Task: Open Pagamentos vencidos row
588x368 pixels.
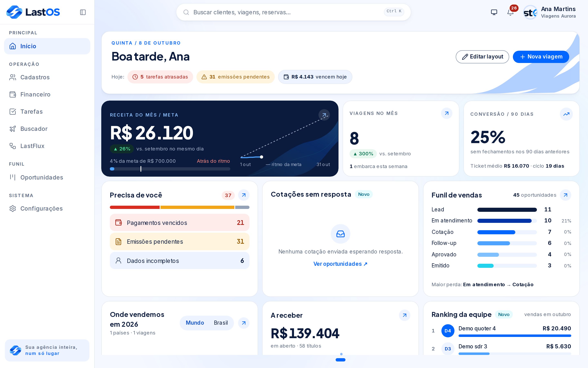Action: click(179, 222)
